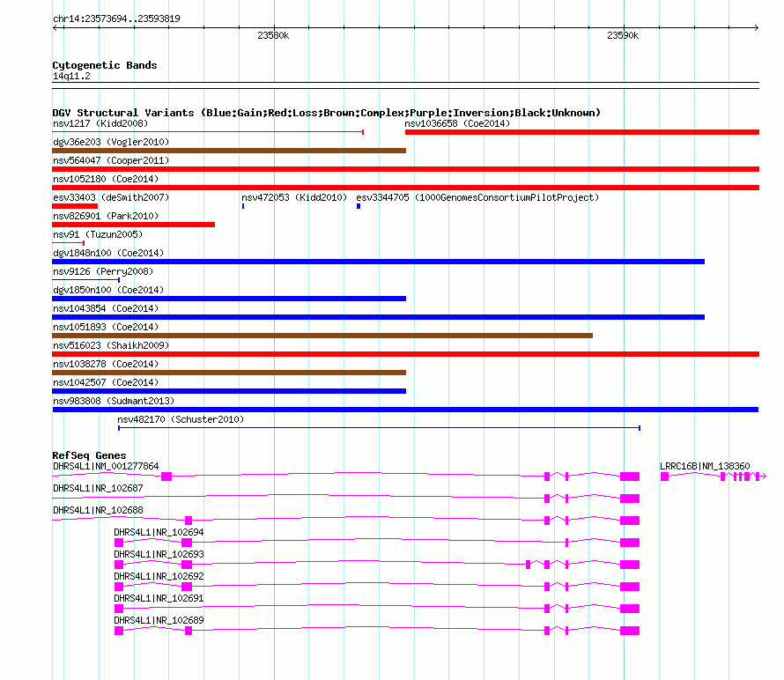The image size is (784, 680).
Task: Click the Cytogenetic Bands track title
Action: (x=105, y=65)
